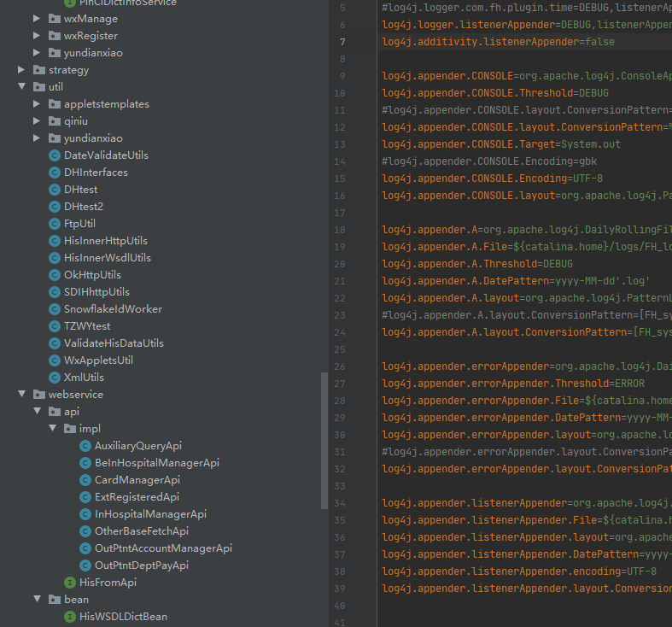The image size is (672, 627).
Task: Click the DHtest class icon
Action: (x=55, y=190)
